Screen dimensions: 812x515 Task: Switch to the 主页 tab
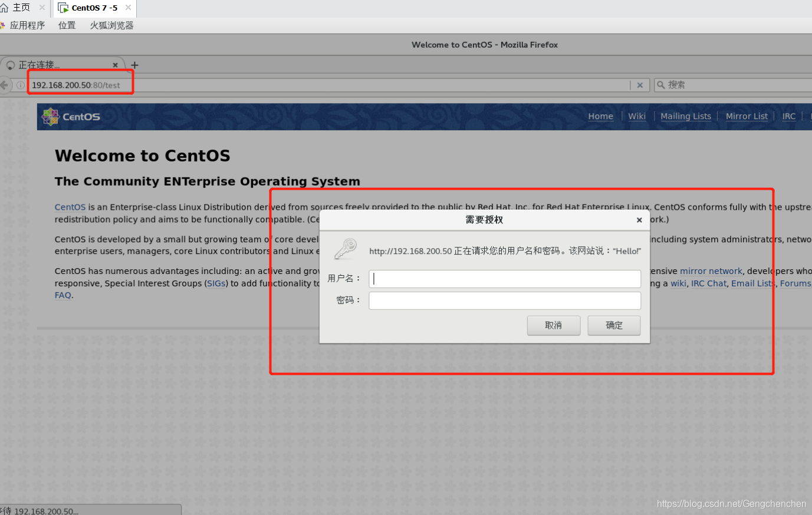click(x=21, y=8)
